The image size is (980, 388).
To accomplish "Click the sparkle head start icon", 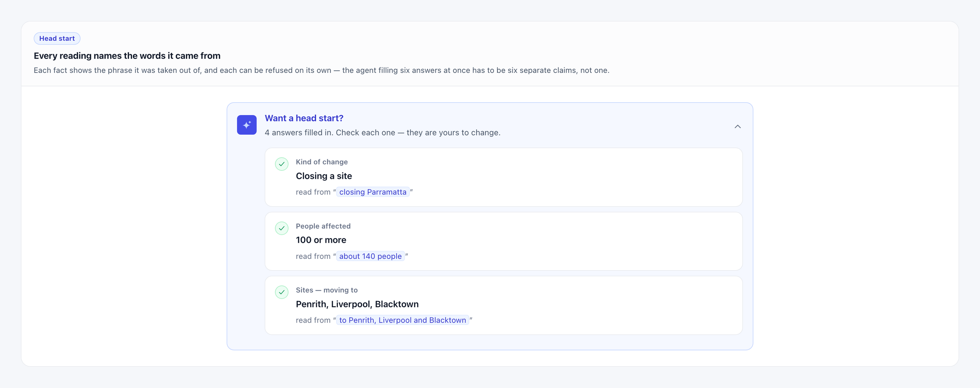I will pyautogui.click(x=247, y=125).
